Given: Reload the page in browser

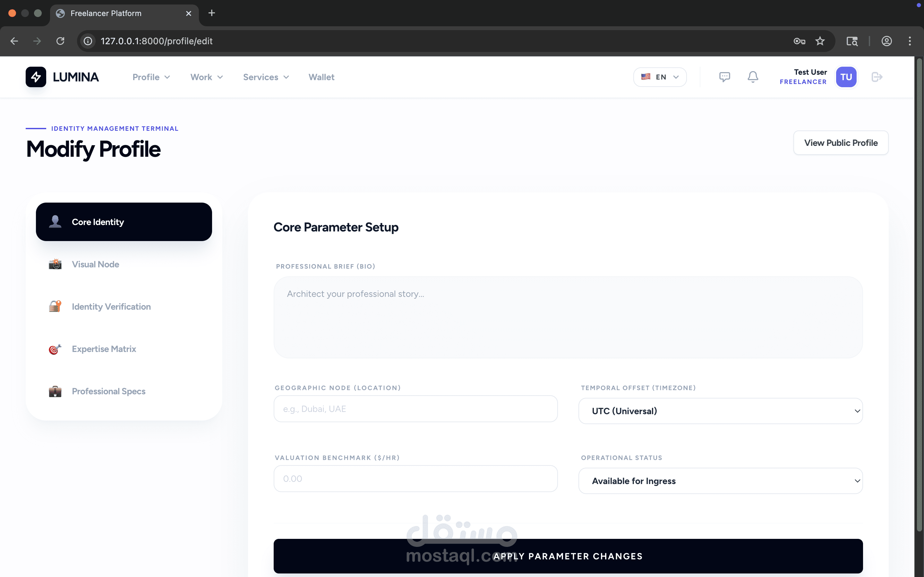Looking at the screenshot, I should pos(60,41).
